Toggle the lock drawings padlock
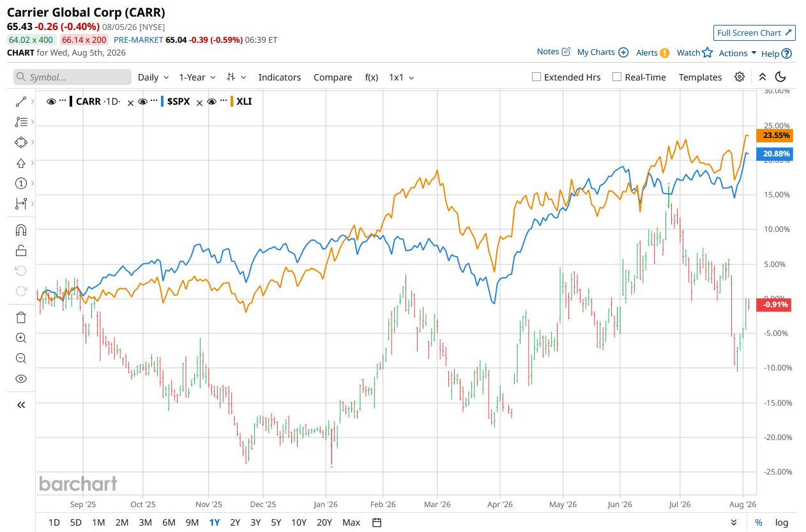The image size is (806, 532). coord(20,250)
